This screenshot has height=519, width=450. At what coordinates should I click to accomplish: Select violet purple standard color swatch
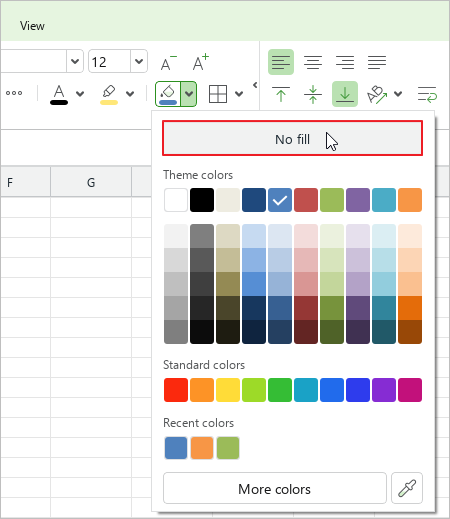pyautogui.click(x=384, y=390)
